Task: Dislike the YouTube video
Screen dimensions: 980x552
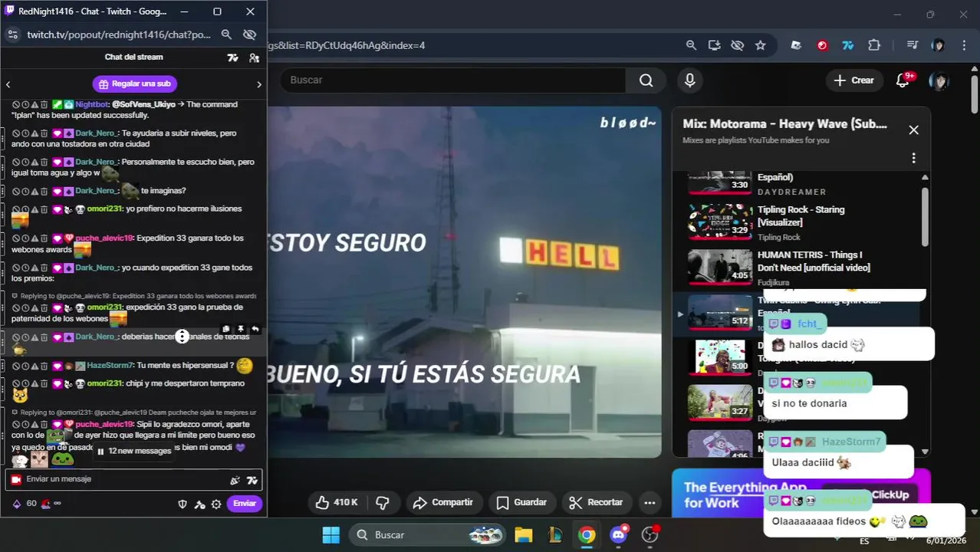Action: click(383, 503)
